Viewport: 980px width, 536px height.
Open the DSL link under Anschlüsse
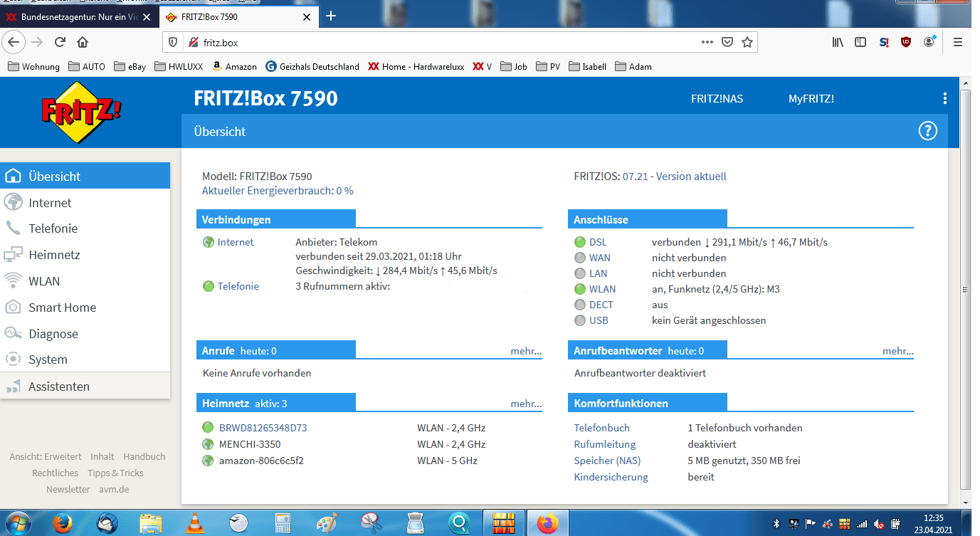click(x=598, y=242)
